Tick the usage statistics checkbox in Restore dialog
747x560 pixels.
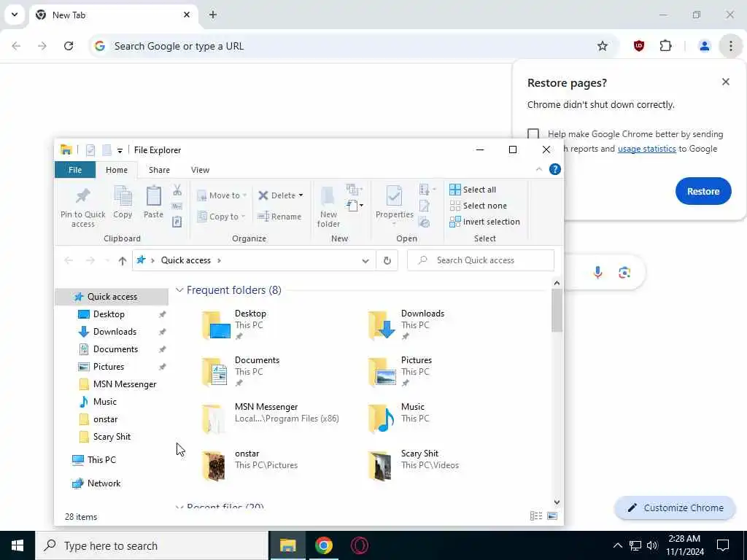pos(533,134)
